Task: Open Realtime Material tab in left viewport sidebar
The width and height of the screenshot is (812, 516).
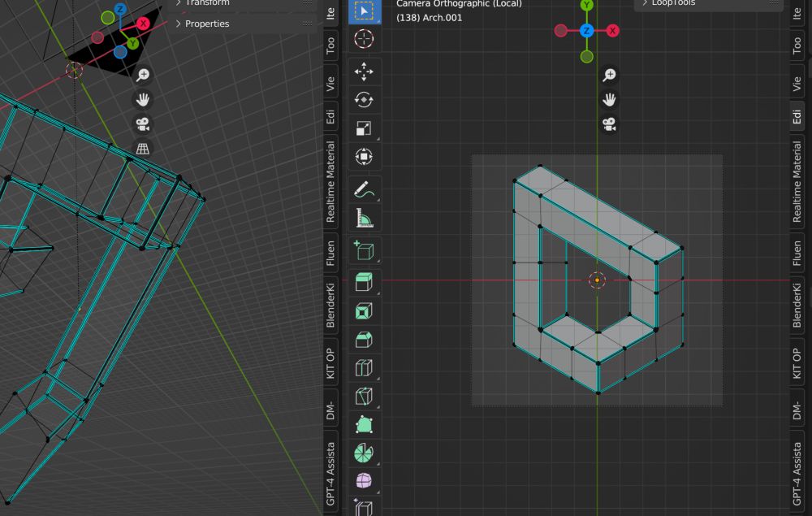Action: pos(330,182)
